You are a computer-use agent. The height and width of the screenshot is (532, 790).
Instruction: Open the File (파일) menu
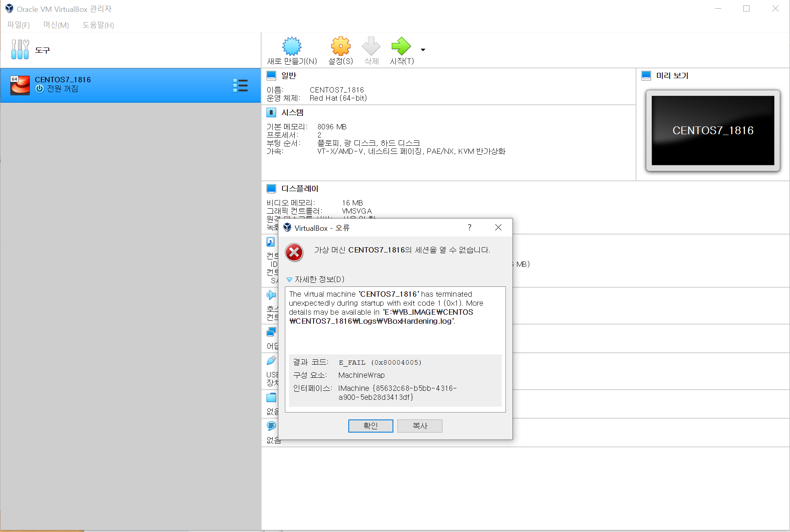click(x=18, y=25)
